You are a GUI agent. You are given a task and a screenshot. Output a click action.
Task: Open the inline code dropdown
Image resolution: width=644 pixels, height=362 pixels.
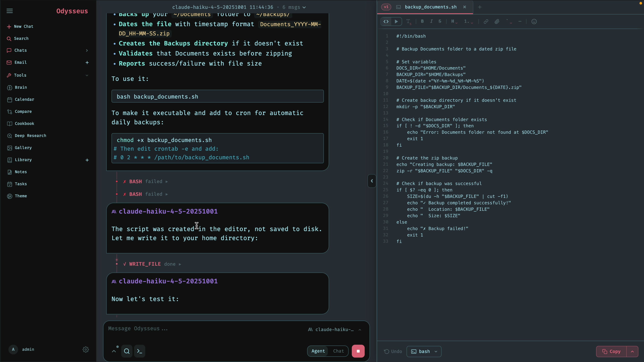coord(509,22)
